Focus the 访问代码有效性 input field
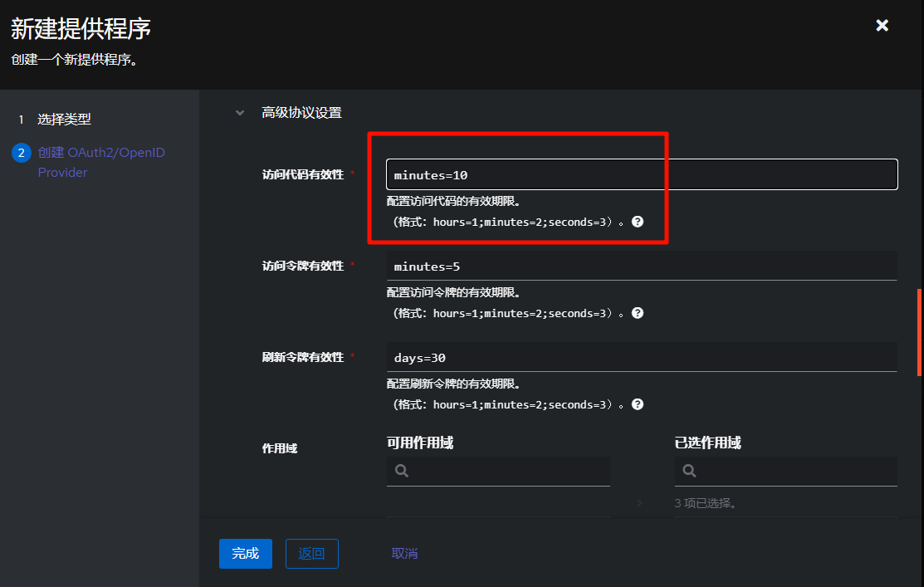 [x=641, y=174]
